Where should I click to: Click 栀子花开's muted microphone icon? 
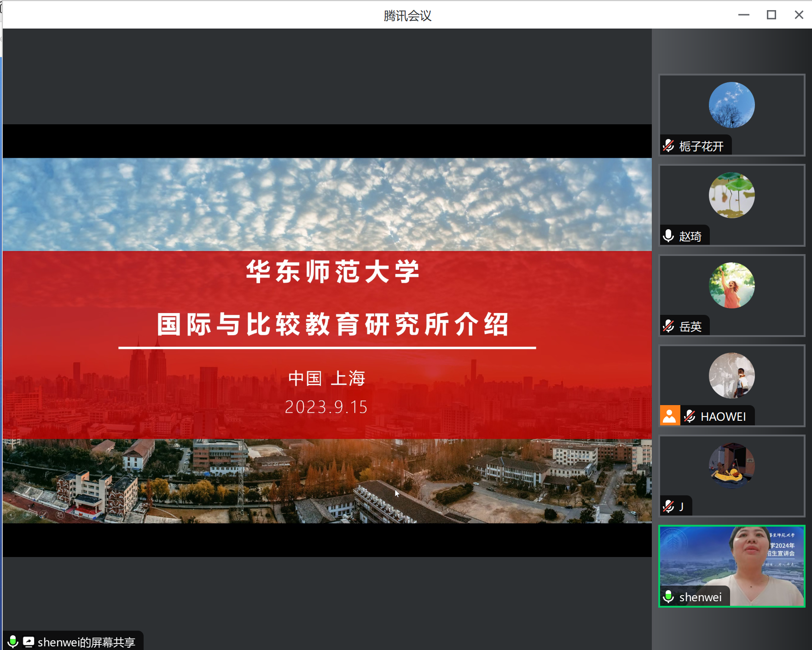coord(668,146)
